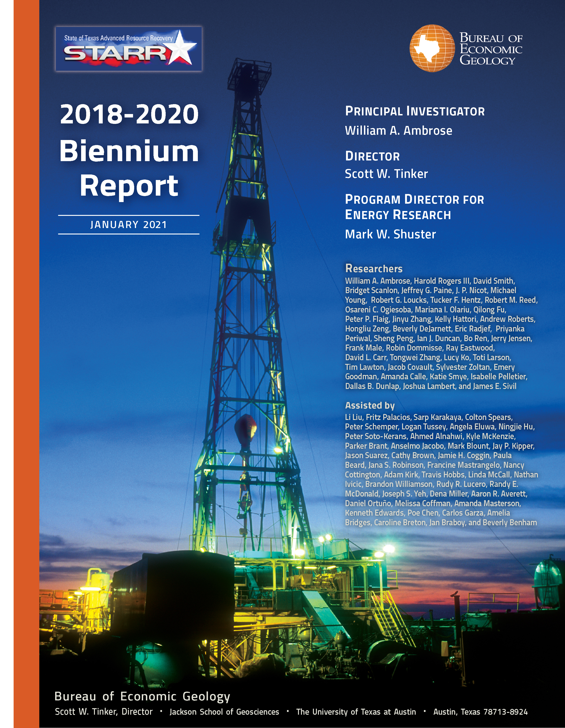Click the name 'Beverly Benham'
Viewport: 565px width, 728px height.
tap(510, 522)
